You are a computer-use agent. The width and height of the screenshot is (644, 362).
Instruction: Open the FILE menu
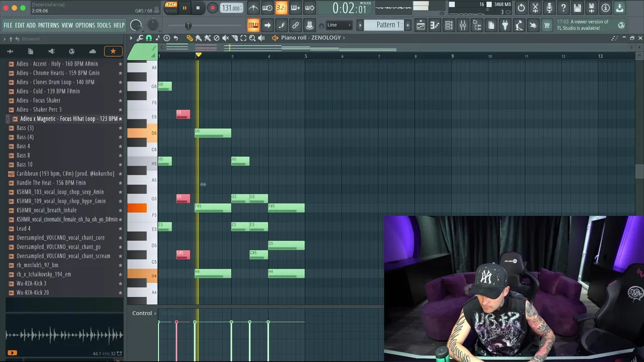(x=8, y=25)
